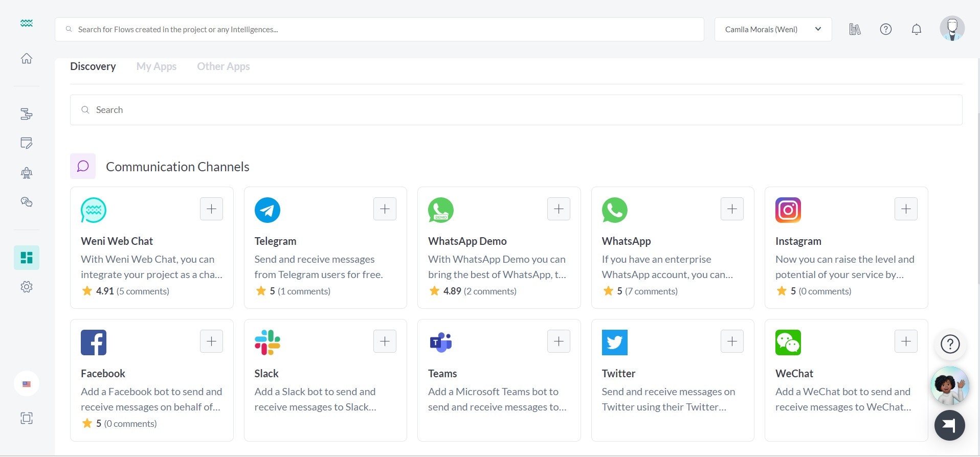980x457 pixels.
Task: Click the Slack logo icon
Action: point(268,342)
